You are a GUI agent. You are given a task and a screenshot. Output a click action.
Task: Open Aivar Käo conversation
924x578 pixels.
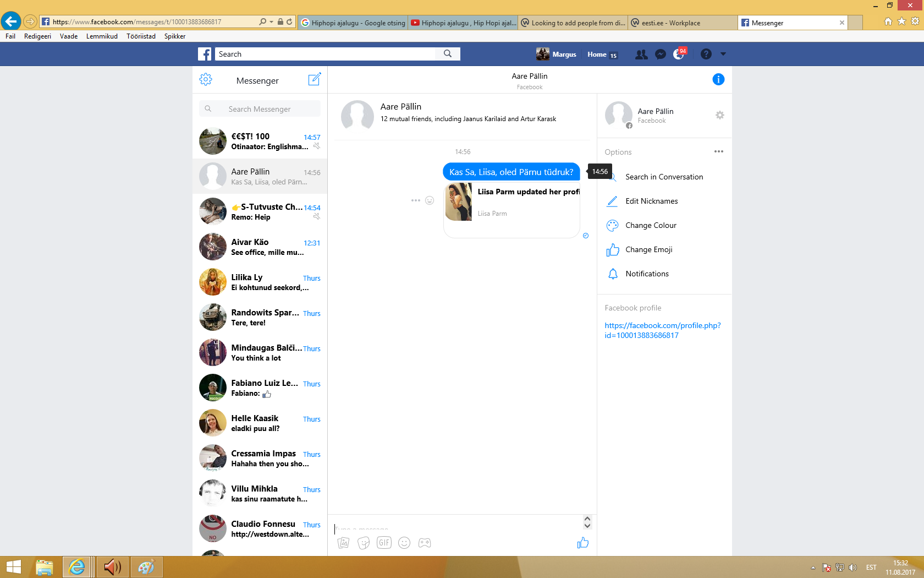tap(260, 247)
